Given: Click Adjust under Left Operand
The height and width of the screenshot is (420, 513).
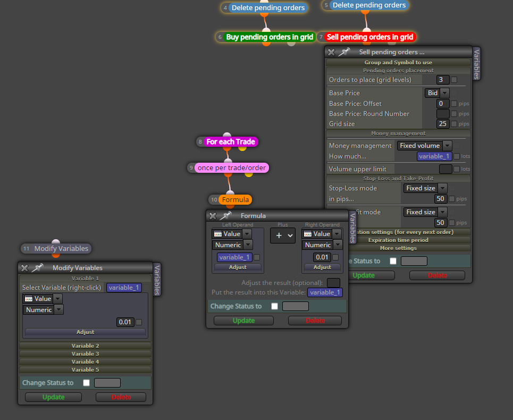Looking at the screenshot, I should [x=238, y=267].
